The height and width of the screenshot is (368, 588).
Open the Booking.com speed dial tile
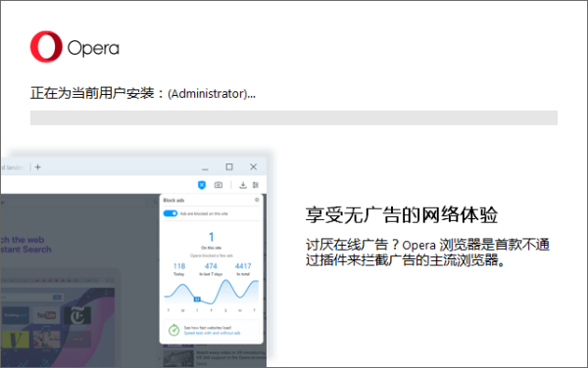[x=16, y=315]
